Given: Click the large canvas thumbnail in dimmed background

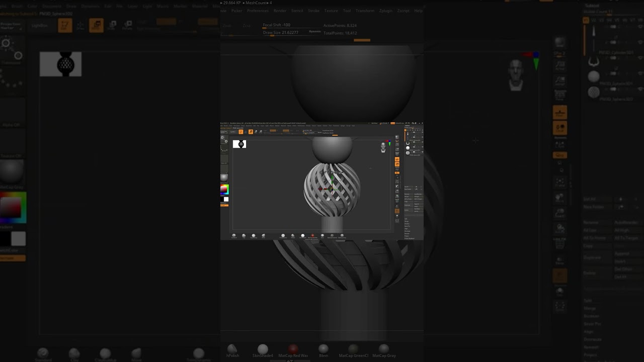Looking at the screenshot, I should pos(60,64).
